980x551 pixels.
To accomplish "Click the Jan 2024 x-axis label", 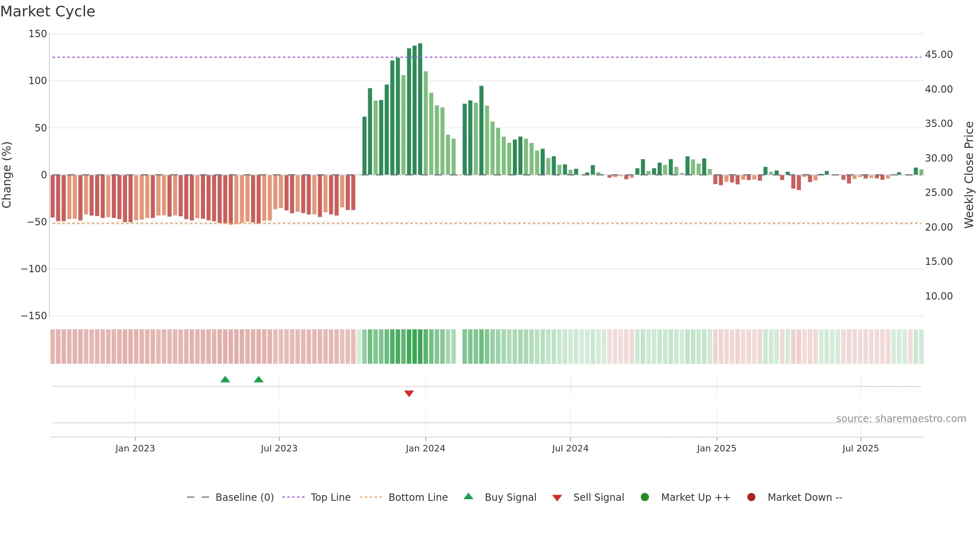I will pos(425,449).
